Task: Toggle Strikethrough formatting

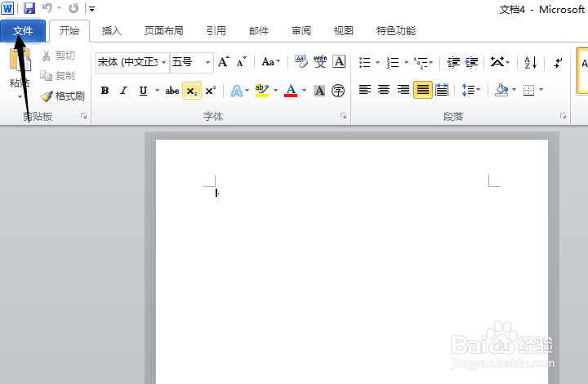Action: point(172,91)
